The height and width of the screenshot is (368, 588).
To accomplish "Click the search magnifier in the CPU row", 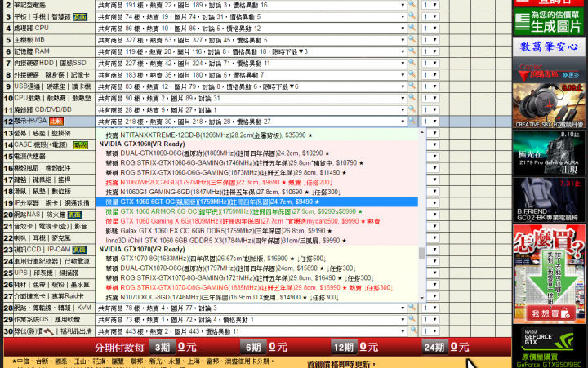I will click(412, 28).
